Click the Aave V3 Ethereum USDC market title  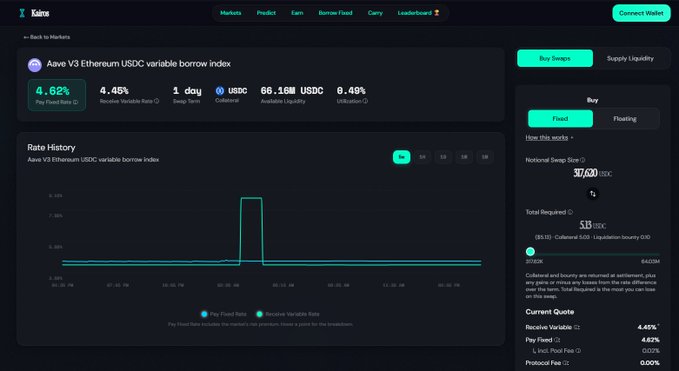tap(139, 64)
